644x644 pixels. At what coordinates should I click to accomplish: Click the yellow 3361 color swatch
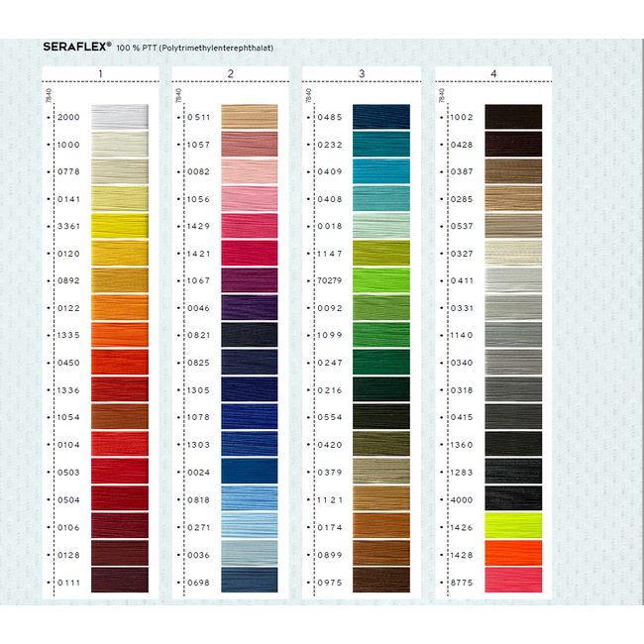(119, 226)
